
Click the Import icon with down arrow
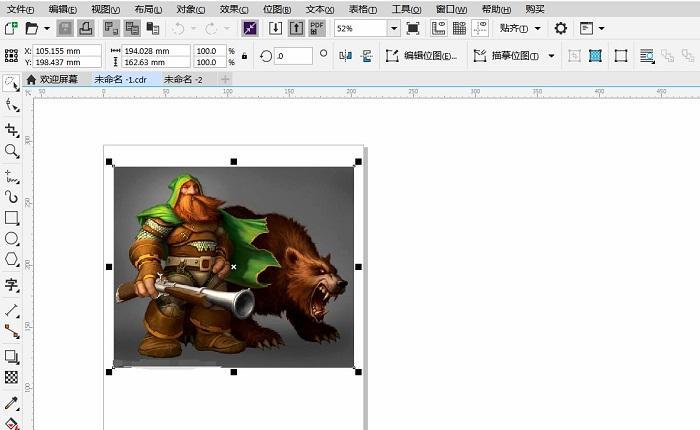tap(275, 29)
